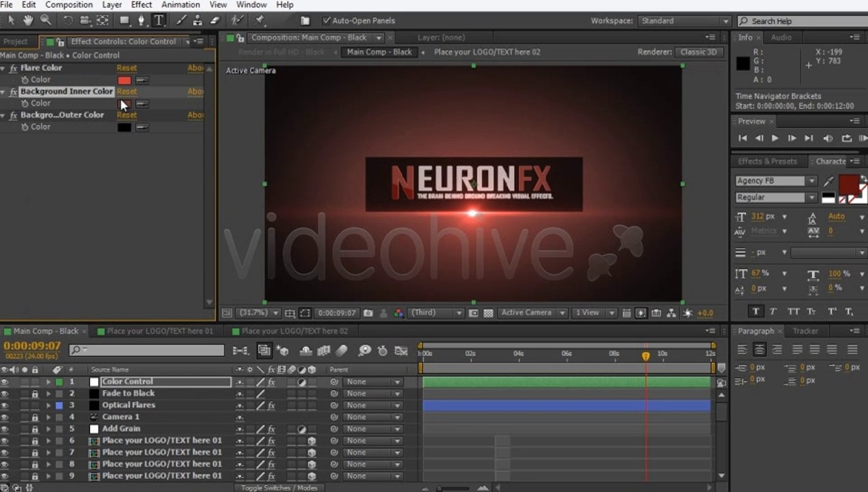Open Regular font style dropdown
Image resolution: width=868 pixels, height=492 pixels.
(776, 197)
